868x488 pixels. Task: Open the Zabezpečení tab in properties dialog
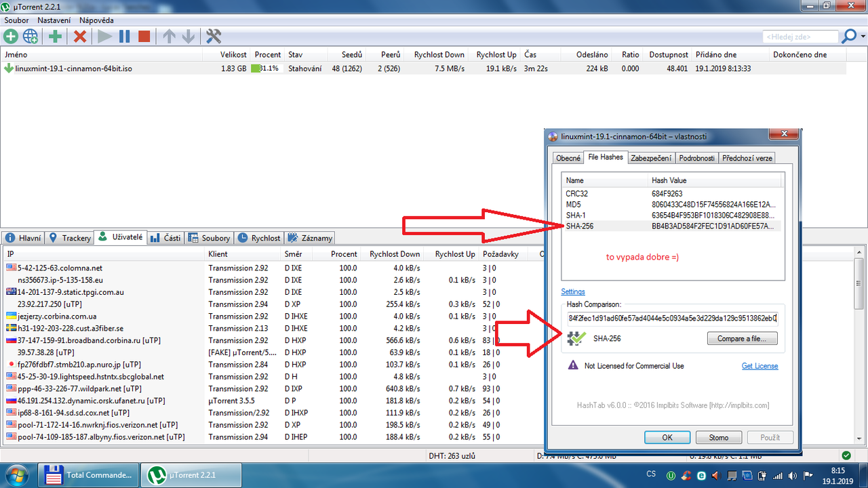[x=651, y=158]
